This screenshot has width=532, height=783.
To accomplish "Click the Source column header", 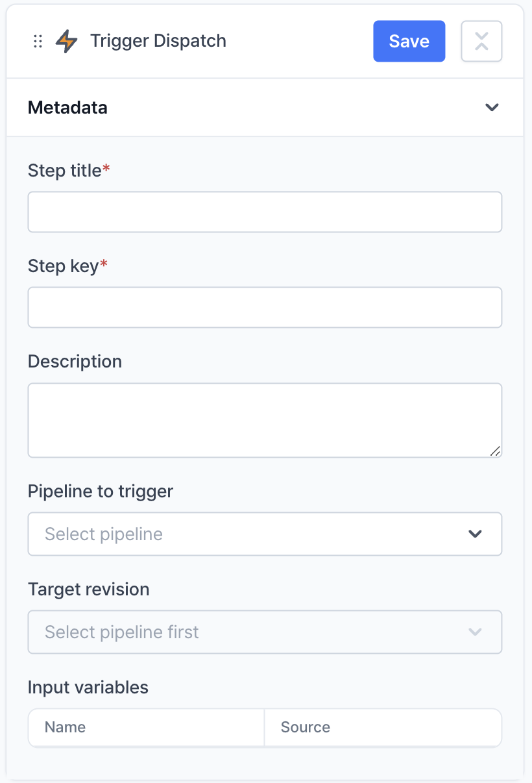I will click(305, 727).
